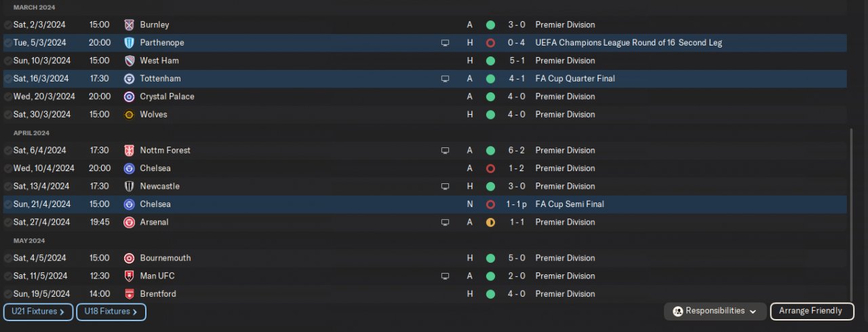Screen dimensions: 868x332
Task: Click the Tottenham club badge icon
Action: click(x=129, y=79)
